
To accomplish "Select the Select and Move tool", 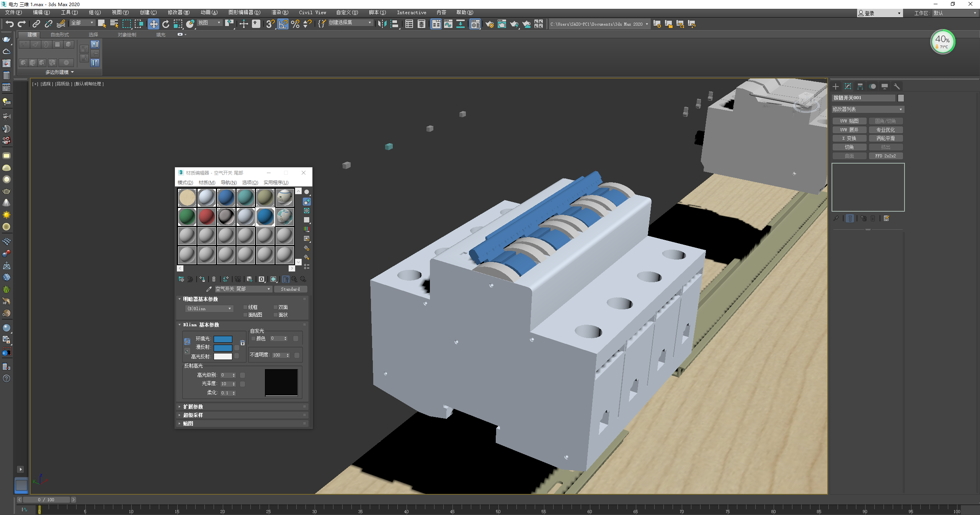I will pyautogui.click(x=153, y=24).
